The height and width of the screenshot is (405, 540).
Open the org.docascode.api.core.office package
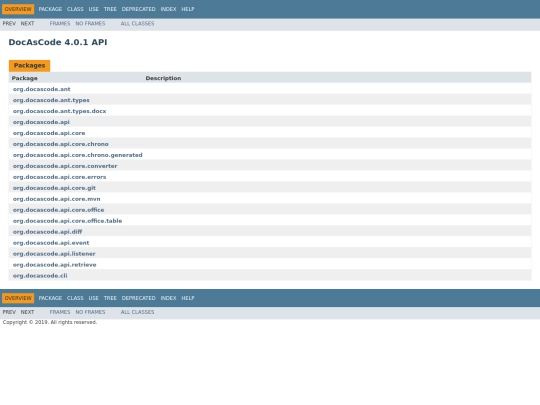[59, 210]
